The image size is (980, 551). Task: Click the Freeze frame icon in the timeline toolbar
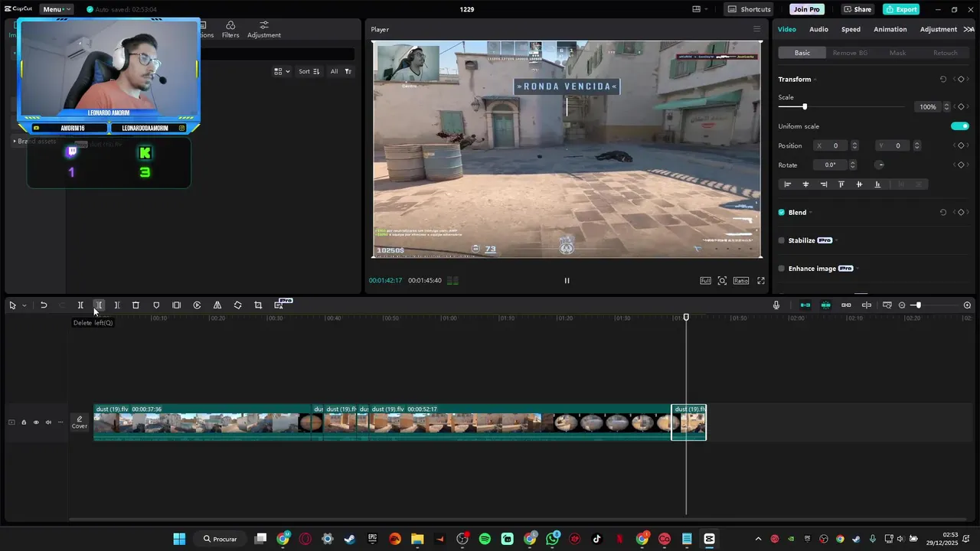coord(177,305)
